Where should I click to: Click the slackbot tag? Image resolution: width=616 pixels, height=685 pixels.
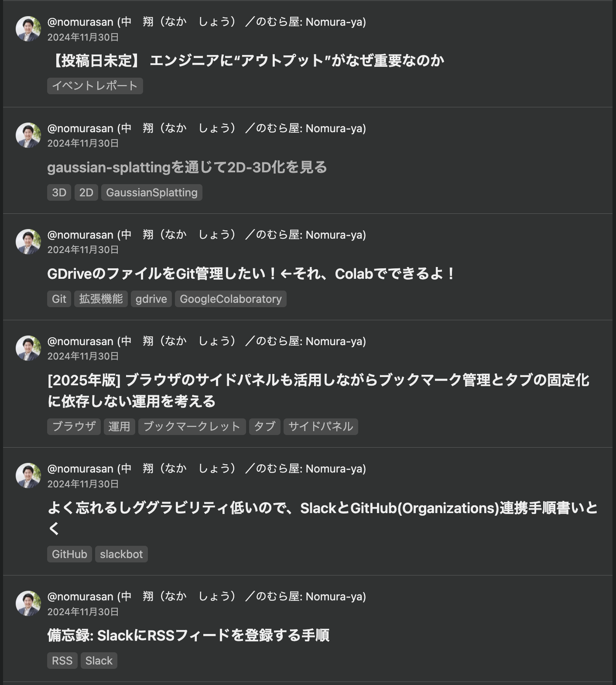tap(121, 554)
